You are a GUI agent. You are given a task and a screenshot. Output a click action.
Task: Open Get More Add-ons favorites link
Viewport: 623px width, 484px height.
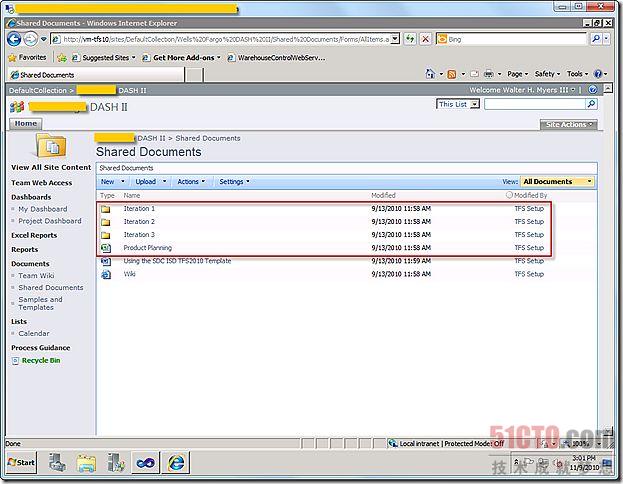181,58
